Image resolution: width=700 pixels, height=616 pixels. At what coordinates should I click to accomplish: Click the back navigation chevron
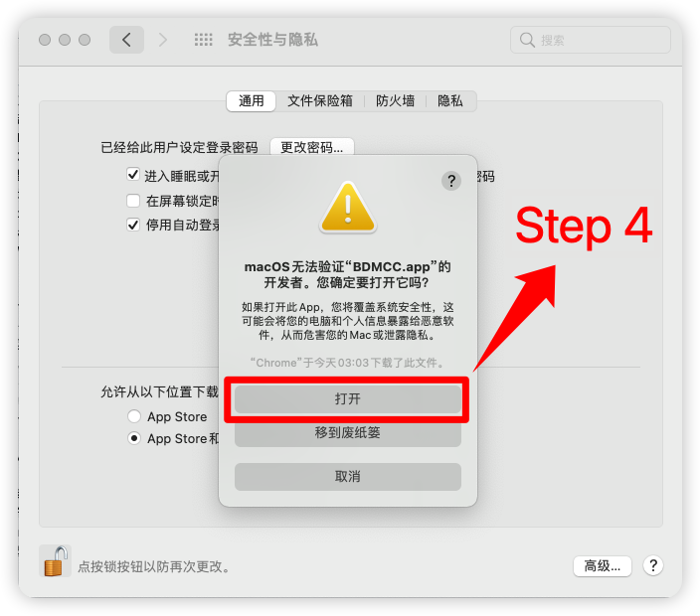click(x=127, y=40)
